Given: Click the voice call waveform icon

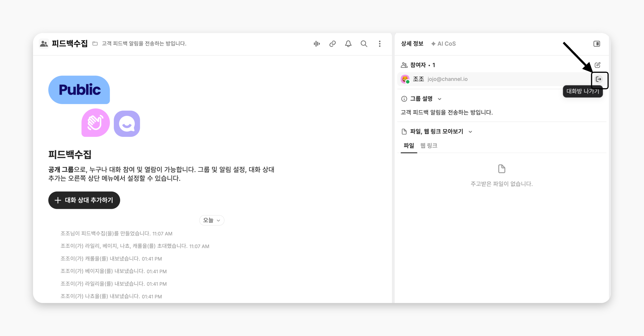Looking at the screenshot, I should tap(317, 44).
